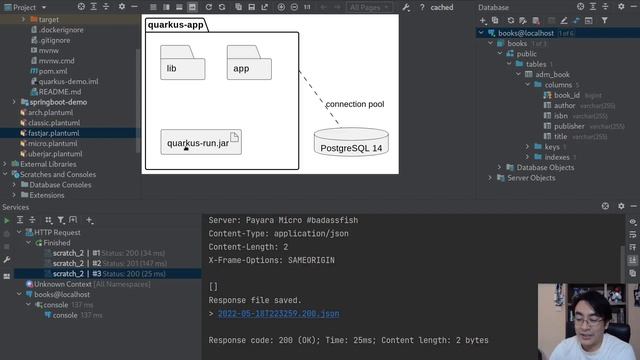Viewport: 640px width, 360px height.
Task: Click the PlantUML help question mark
Action: (x=422, y=7)
